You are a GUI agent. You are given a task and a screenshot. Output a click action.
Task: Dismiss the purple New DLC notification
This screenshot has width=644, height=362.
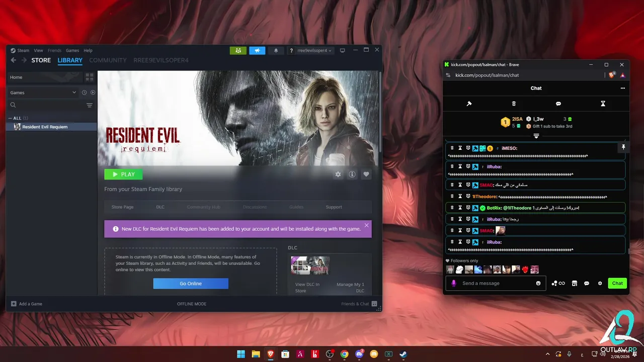[x=366, y=225]
